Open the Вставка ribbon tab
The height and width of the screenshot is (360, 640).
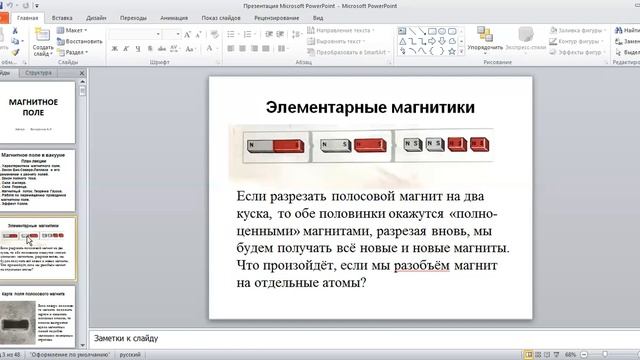62,18
